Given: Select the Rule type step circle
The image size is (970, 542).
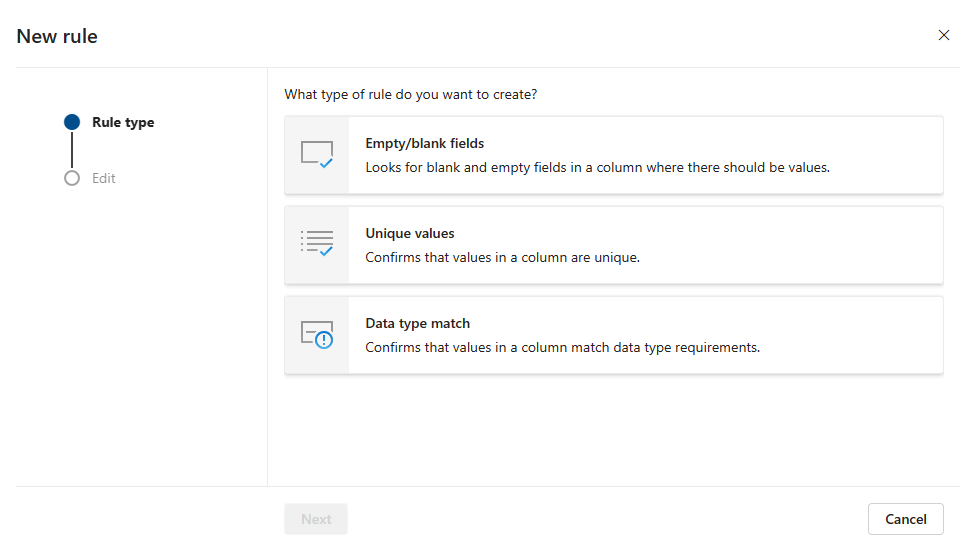Looking at the screenshot, I should pos(72,122).
